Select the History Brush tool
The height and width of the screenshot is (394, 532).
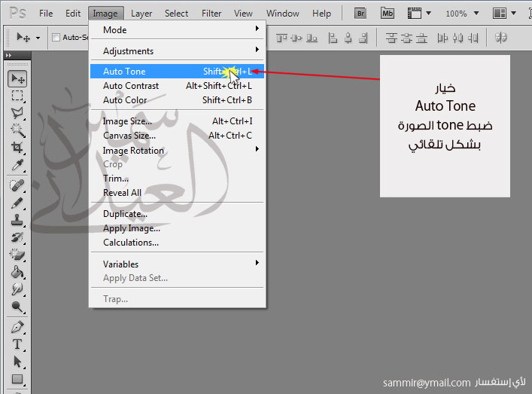[17, 237]
